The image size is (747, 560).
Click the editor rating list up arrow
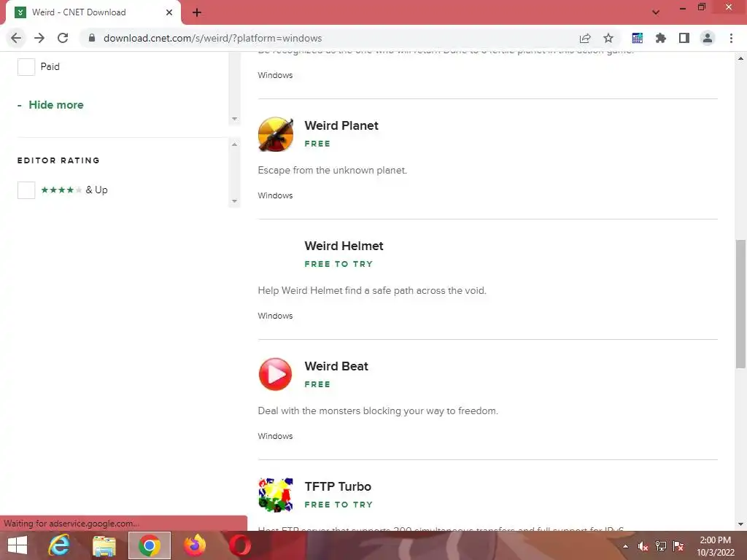point(234,144)
